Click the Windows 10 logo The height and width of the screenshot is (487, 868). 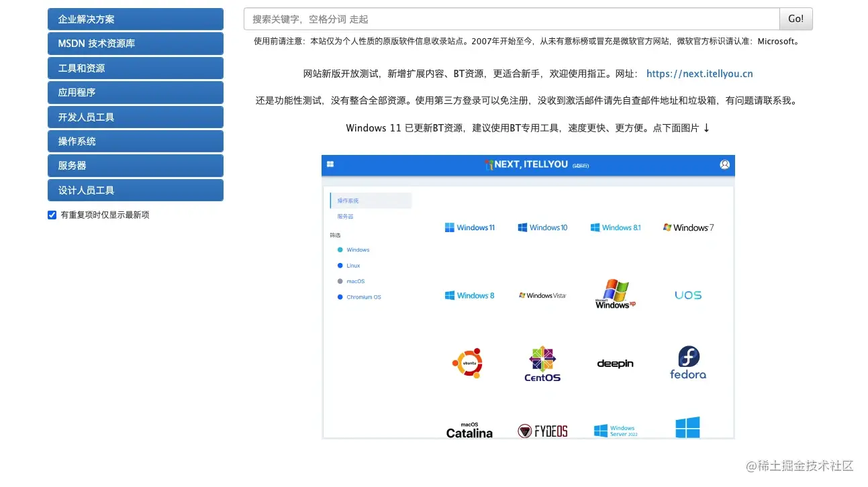[x=542, y=227]
